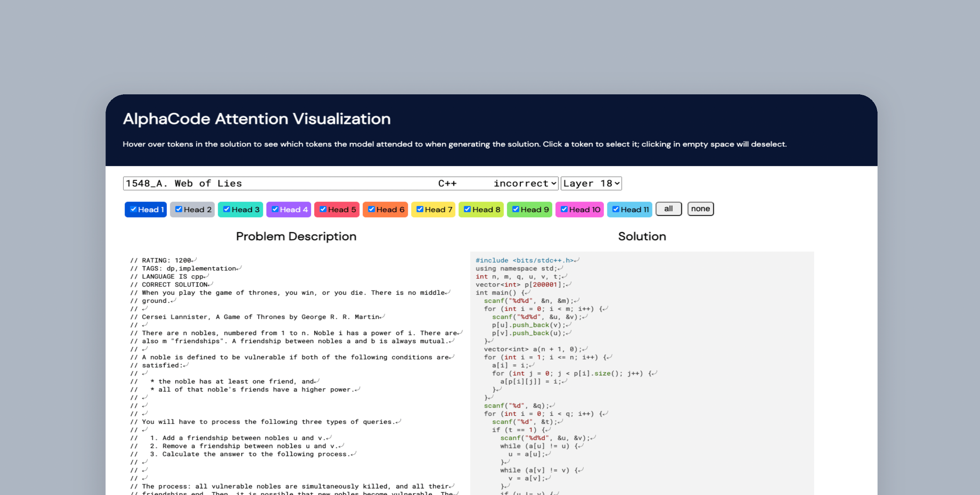This screenshot has height=495, width=980.
Task: Disable Head 7
Action: click(x=420, y=209)
